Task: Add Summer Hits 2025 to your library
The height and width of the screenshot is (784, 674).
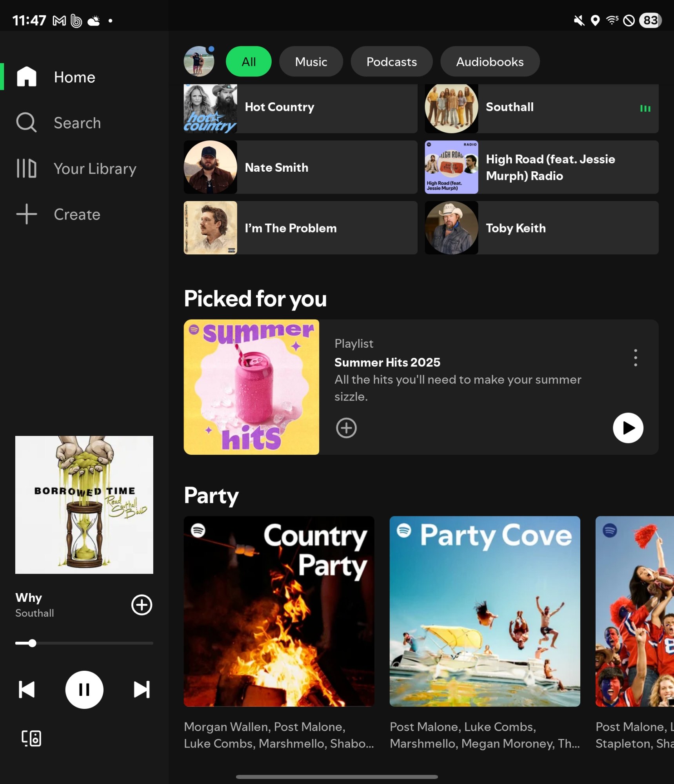Action: (x=346, y=428)
